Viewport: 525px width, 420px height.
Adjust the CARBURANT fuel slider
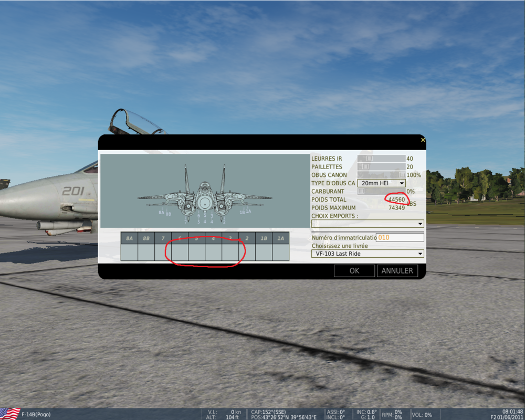pyautogui.click(x=381, y=191)
